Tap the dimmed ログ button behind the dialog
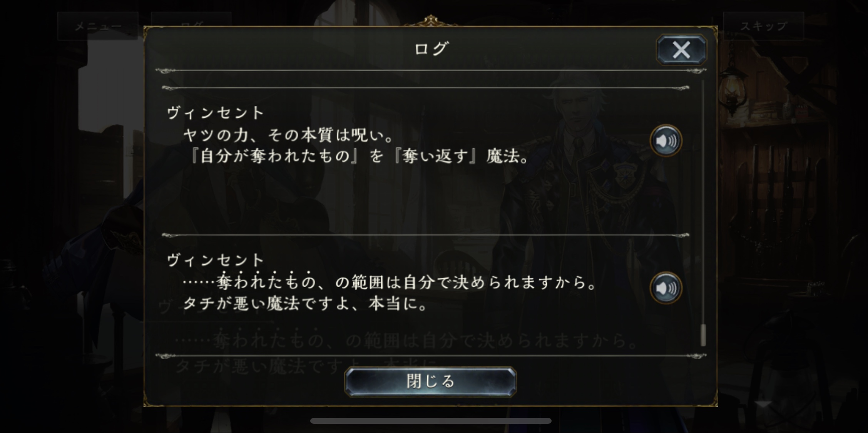Viewport: 868px width, 433px height. pos(191,19)
